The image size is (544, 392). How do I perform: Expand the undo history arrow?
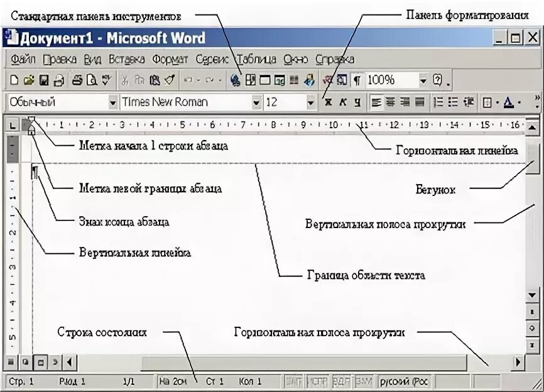click(x=199, y=80)
